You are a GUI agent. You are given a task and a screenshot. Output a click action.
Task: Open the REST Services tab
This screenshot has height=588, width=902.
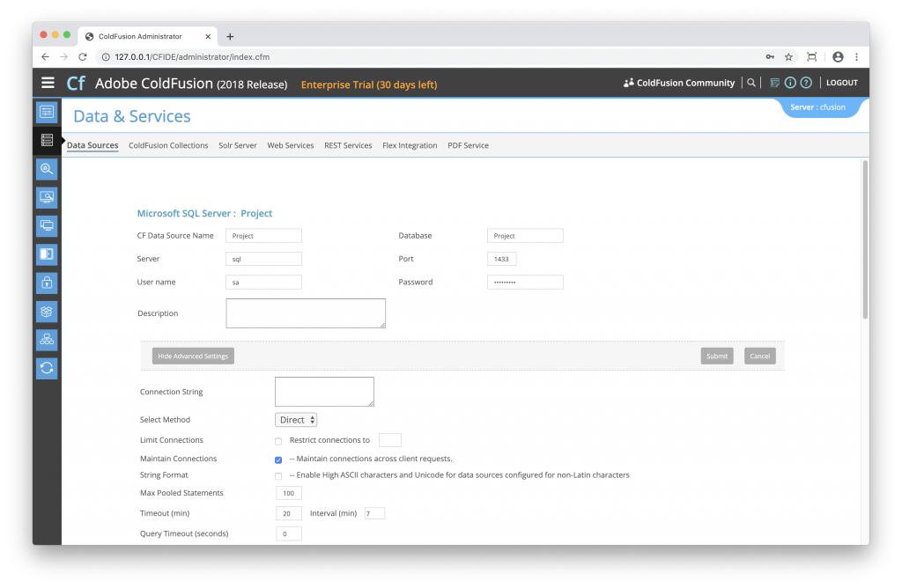click(348, 145)
